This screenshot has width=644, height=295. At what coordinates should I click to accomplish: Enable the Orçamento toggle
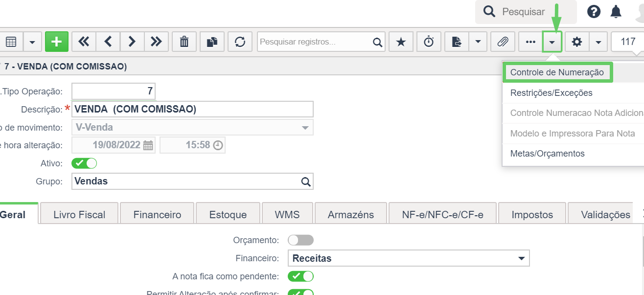tap(300, 240)
